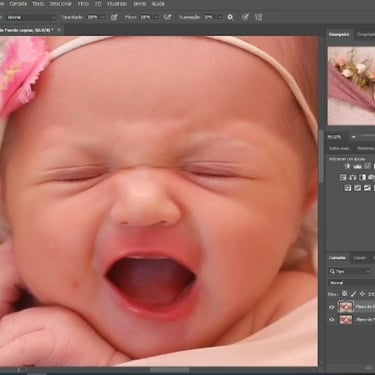Open smoothing options gear icon

point(230,17)
